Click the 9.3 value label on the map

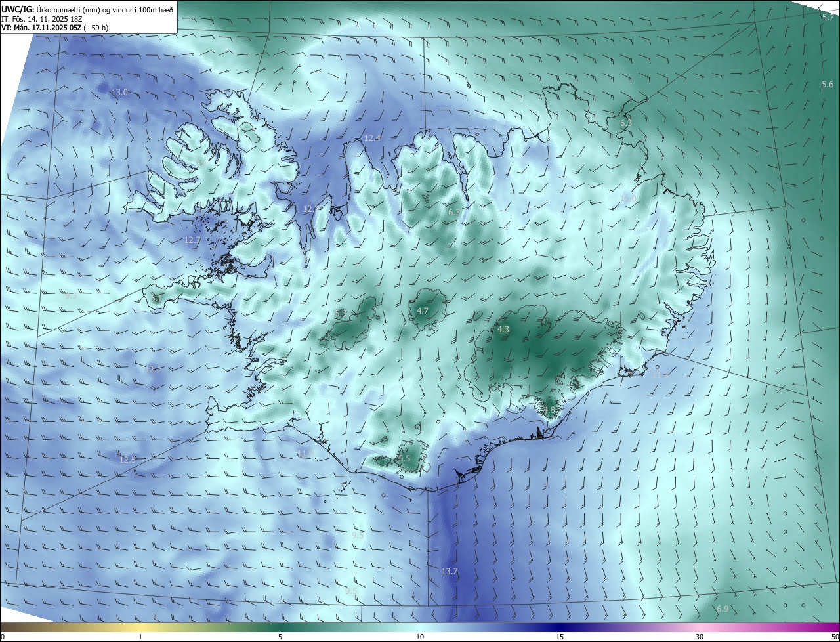[71, 296]
